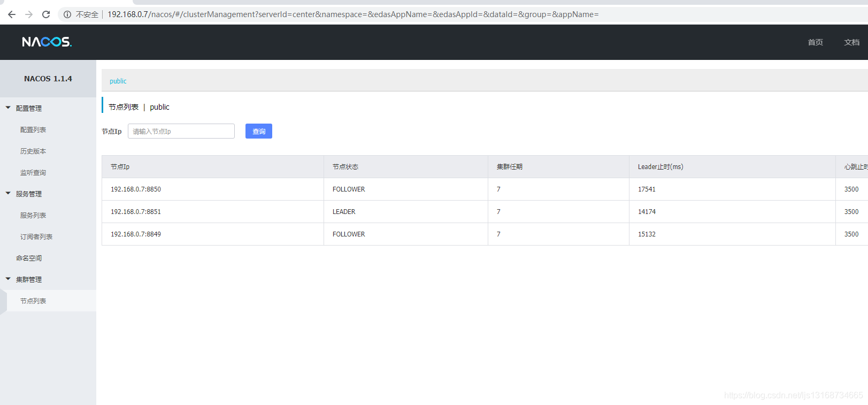Reload the page with the refresh icon
The height and width of the screenshot is (405, 868).
click(x=46, y=14)
